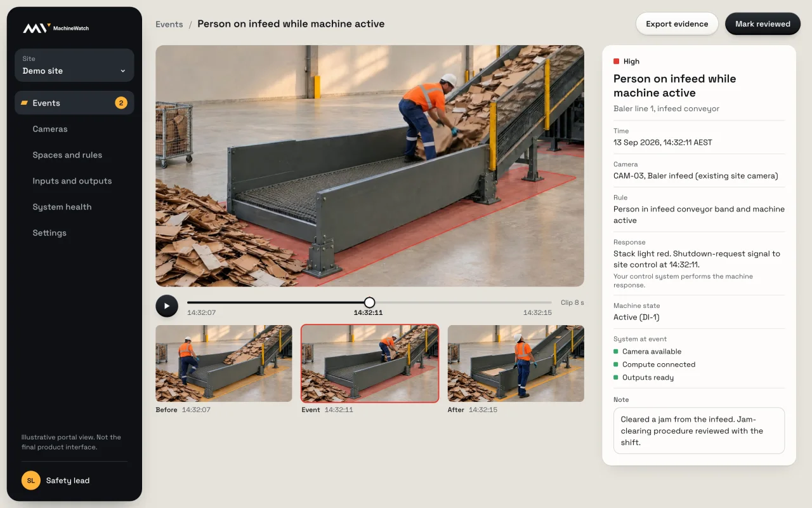Open the Demo site selector dropdown

tap(74, 65)
